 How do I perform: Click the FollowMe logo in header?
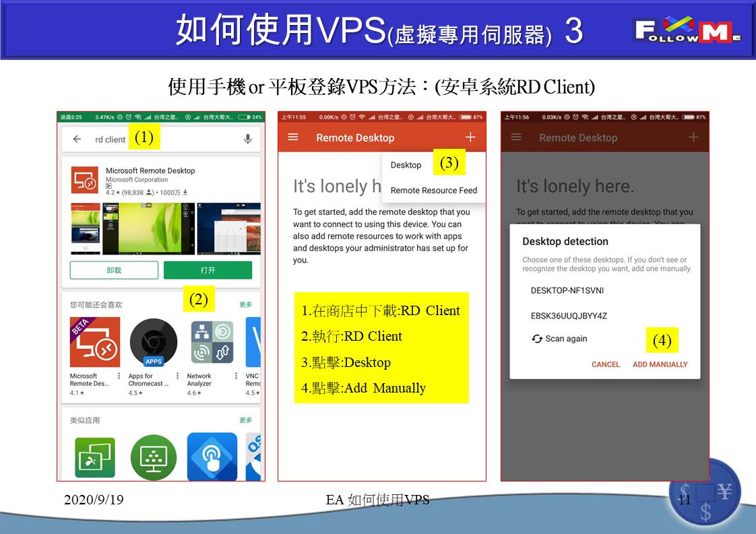687,31
